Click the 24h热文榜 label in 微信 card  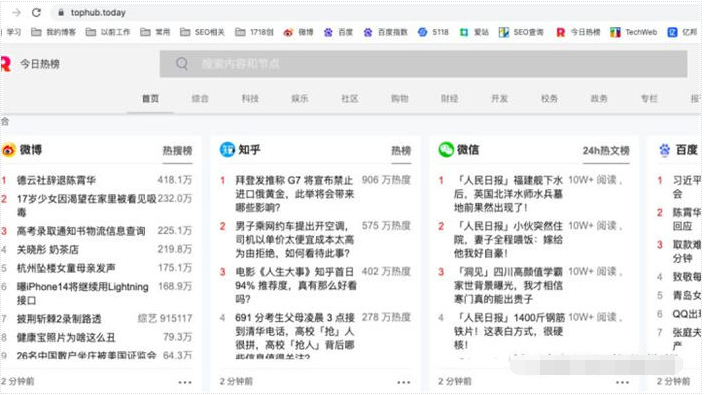606,151
